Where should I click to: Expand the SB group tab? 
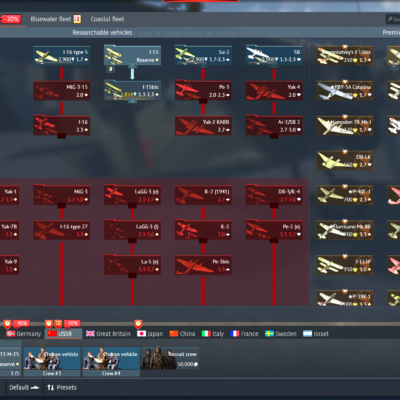pyautogui.click(x=274, y=66)
